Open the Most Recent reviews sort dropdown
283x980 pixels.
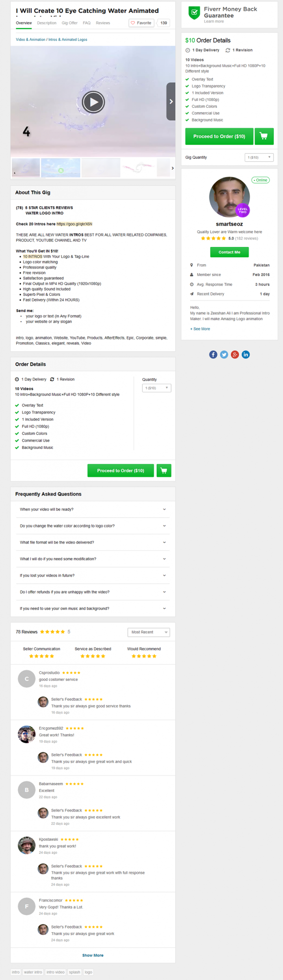(x=149, y=632)
